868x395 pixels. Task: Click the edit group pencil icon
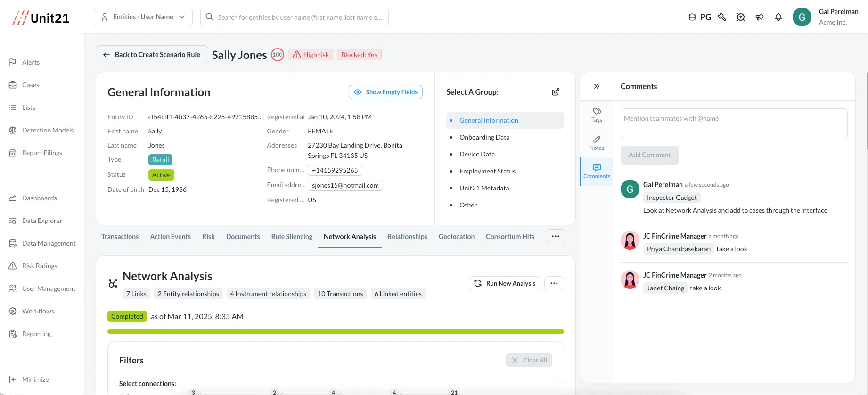click(x=556, y=92)
